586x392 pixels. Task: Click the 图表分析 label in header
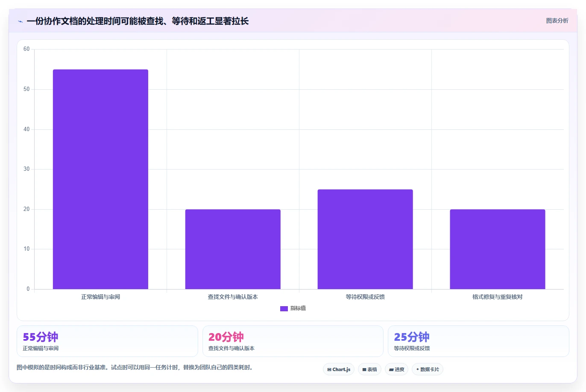[x=557, y=20]
